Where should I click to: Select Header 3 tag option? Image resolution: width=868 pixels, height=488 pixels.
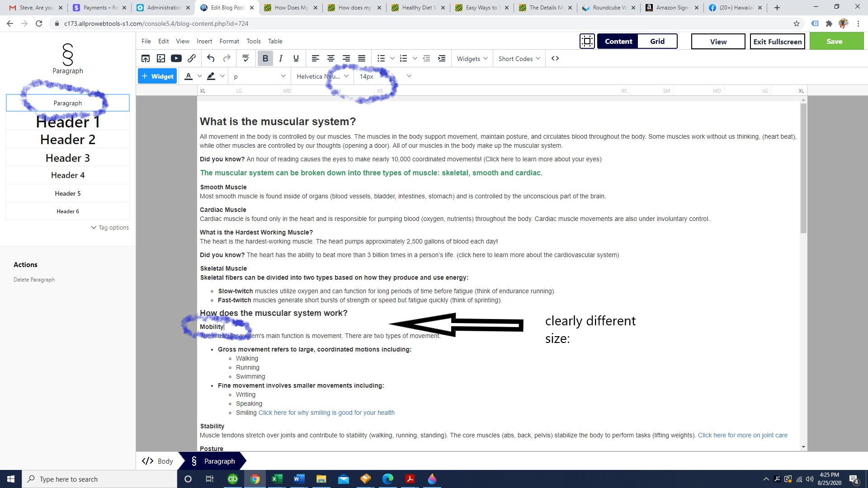(x=68, y=158)
